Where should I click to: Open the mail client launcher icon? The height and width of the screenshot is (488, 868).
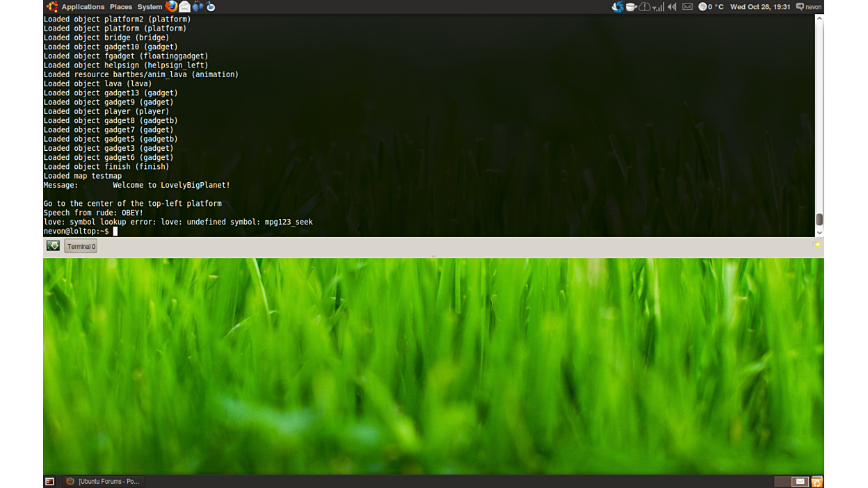[184, 7]
